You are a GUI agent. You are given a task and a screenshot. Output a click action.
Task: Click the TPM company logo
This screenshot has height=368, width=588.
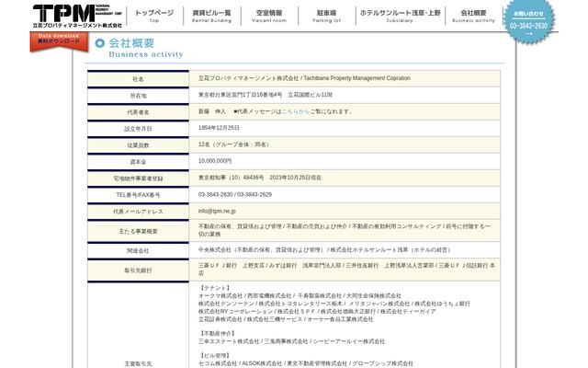[x=77, y=17]
